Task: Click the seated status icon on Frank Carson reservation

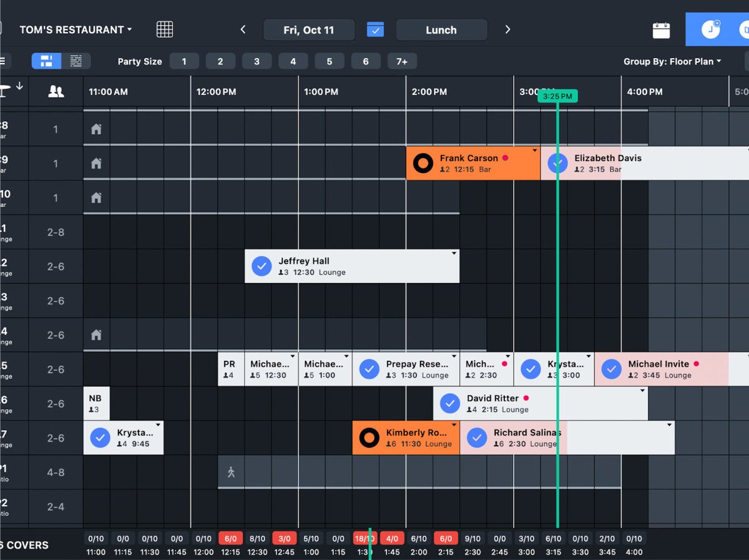Action: pos(423,163)
